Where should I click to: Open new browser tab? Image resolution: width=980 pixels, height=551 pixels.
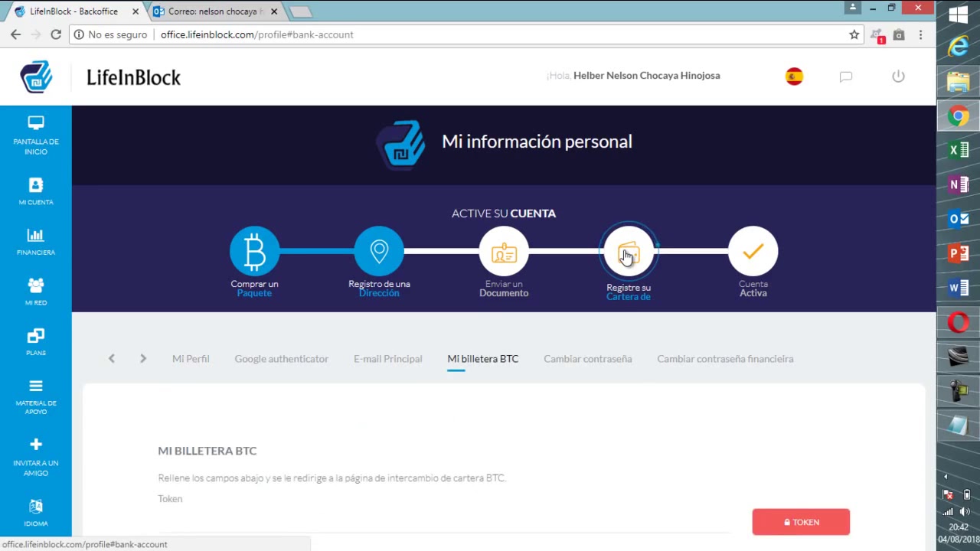point(300,11)
